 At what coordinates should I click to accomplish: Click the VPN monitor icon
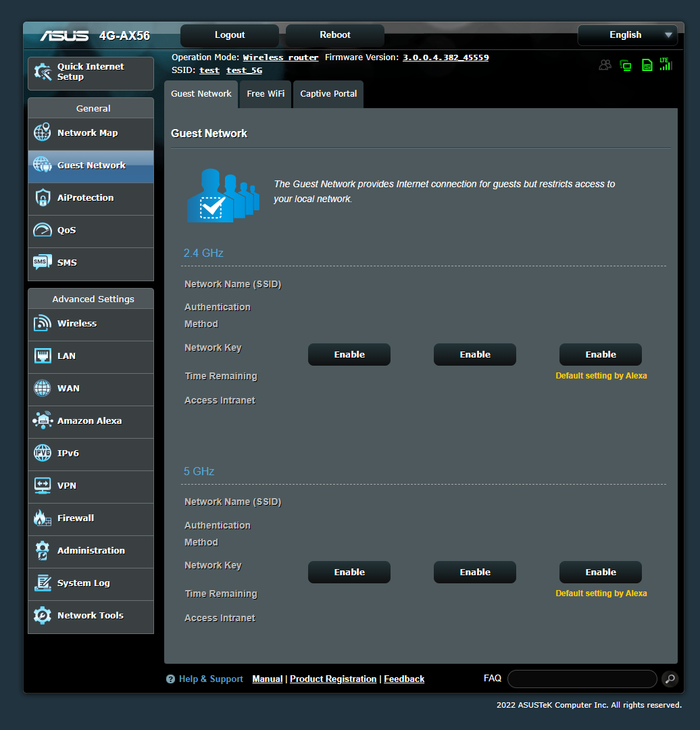pos(43,485)
